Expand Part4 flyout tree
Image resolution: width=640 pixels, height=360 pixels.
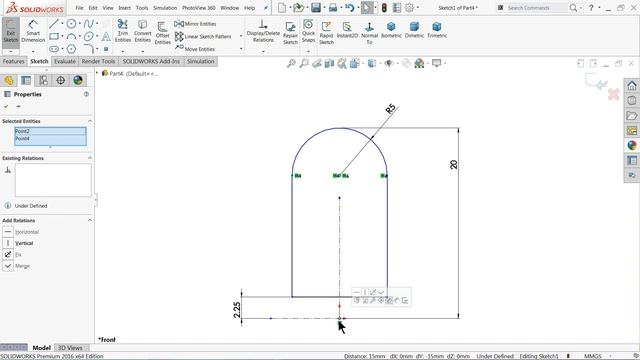point(98,73)
